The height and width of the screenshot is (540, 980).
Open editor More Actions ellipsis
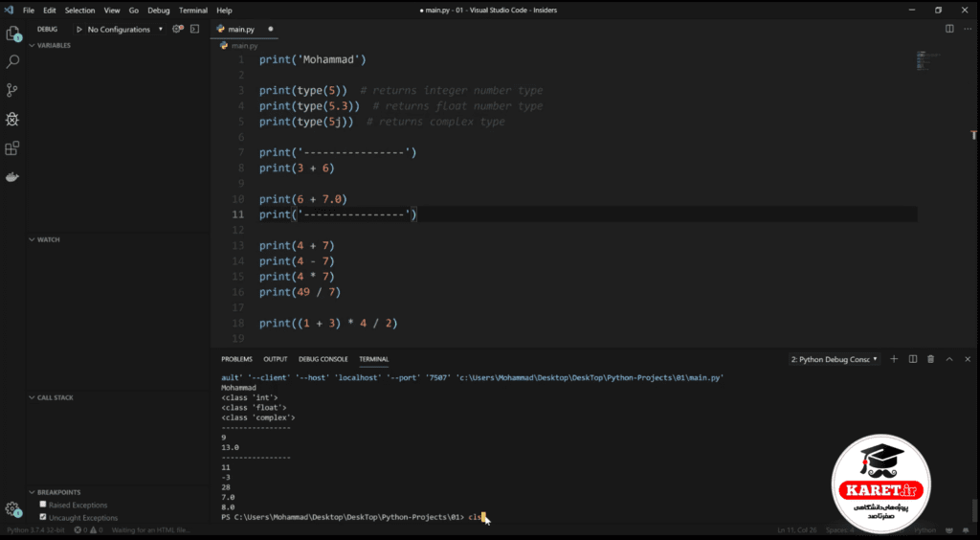pyautogui.click(x=967, y=29)
